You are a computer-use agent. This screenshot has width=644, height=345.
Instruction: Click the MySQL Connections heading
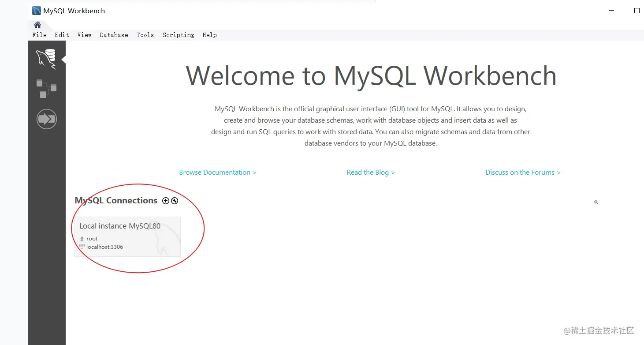click(116, 200)
